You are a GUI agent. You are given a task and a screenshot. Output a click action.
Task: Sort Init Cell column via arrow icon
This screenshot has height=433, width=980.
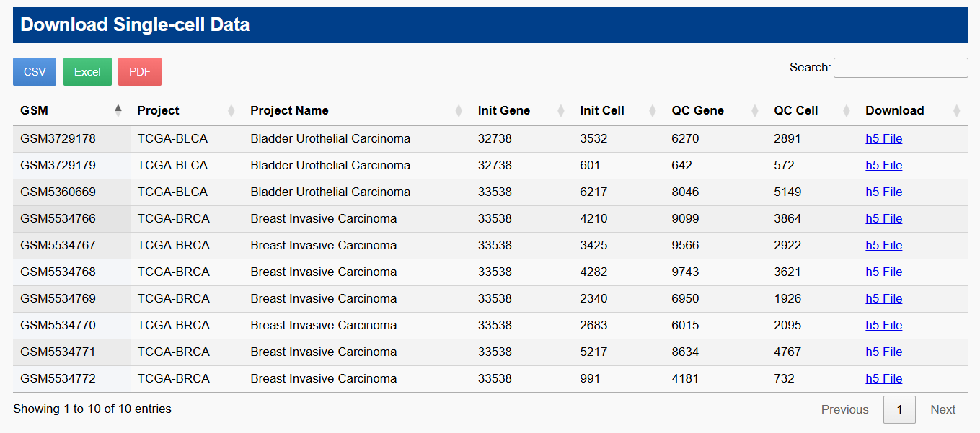[x=653, y=111]
